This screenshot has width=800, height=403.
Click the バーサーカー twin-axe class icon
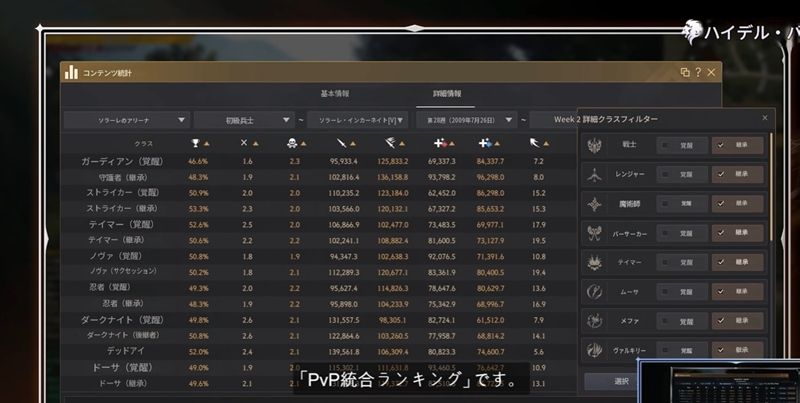click(594, 234)
